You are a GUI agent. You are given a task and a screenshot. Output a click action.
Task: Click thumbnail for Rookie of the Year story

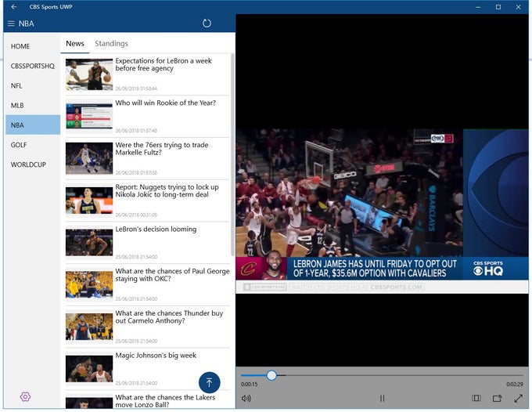[x=89, y=117]
